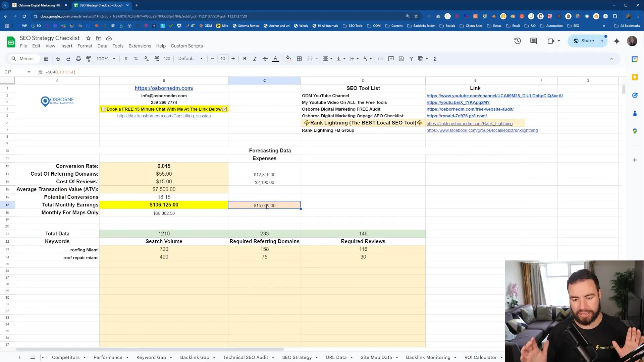Open the font family dropdown
Screen dimensions: 644x362
point(190,59)
